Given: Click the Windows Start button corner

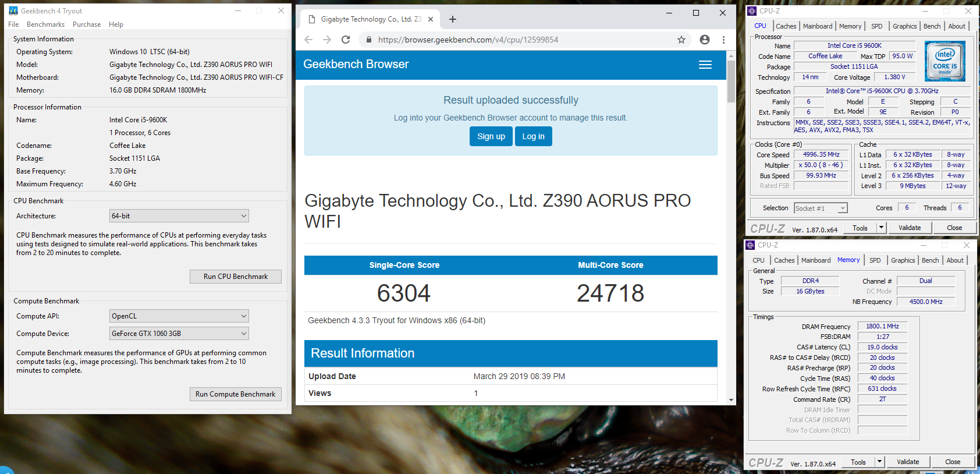Looking at the screenshot, I should [5, 470].
